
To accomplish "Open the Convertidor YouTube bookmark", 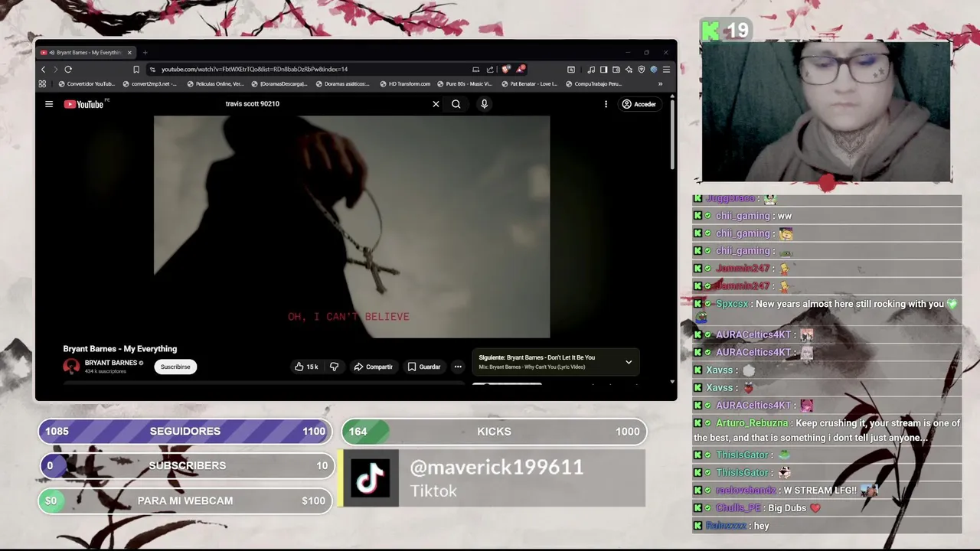I will tap(87, 84).
